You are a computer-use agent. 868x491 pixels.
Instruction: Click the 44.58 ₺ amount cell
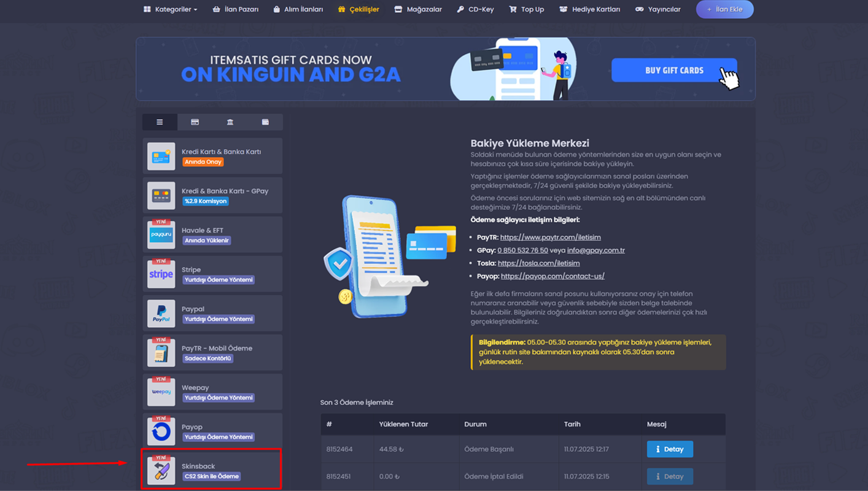point(392,449)
